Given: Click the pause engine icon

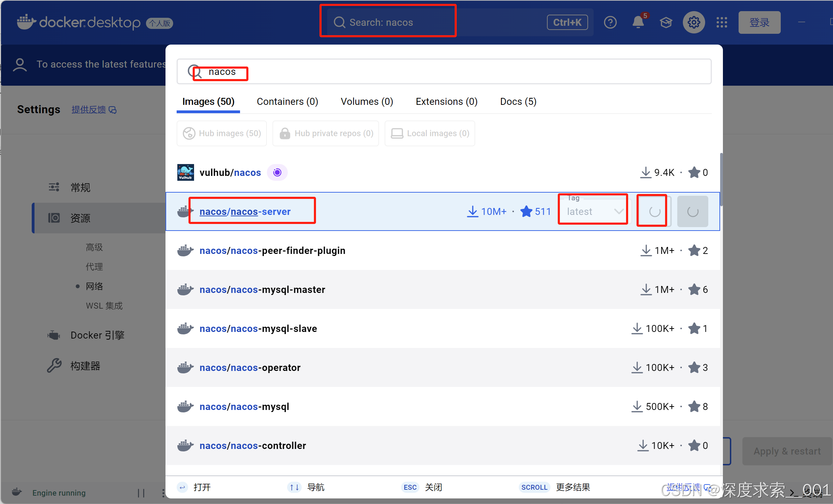Looking at the screenshot, I should pyautogui.click(x=141, y=493).
